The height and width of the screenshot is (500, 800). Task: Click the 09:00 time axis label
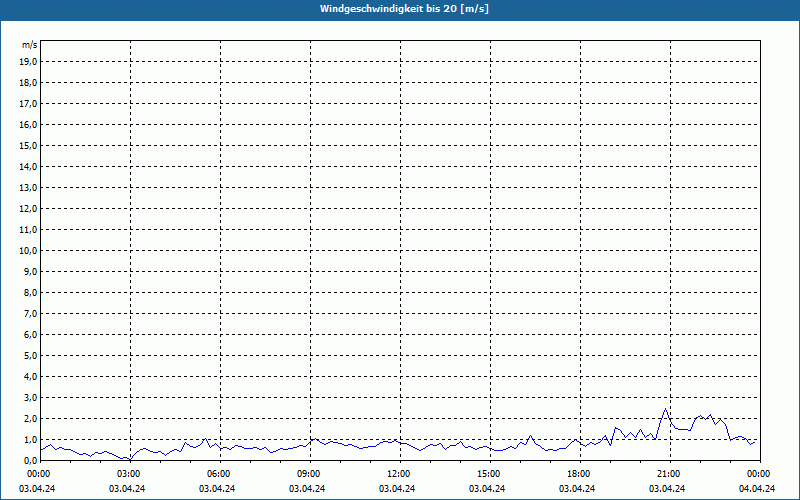pyautogui.click(x=309, y=474)
